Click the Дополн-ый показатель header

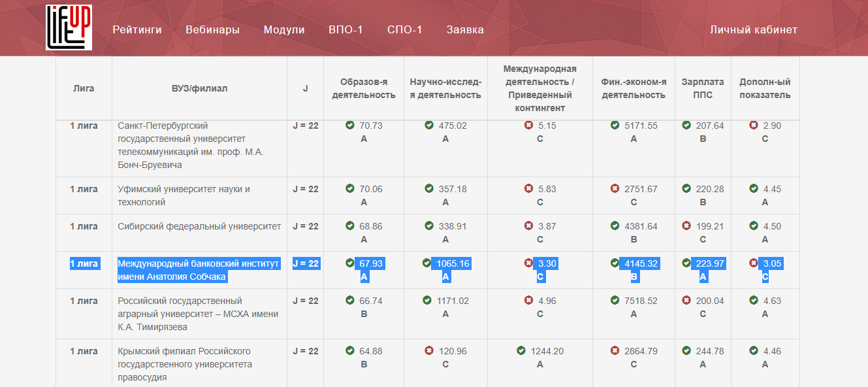pos(765,88)
